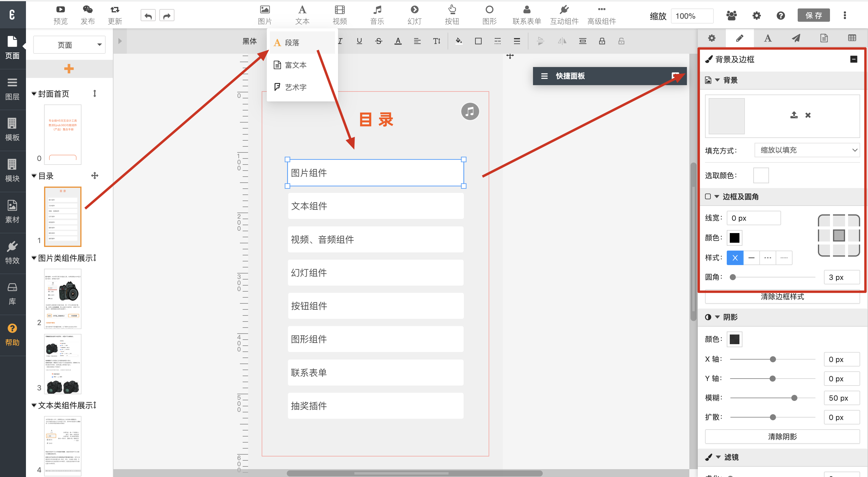The image size is (868, 477).
Task: Click the music note icon on canvas
Action: pyautogui.click(x=470, y=112)
